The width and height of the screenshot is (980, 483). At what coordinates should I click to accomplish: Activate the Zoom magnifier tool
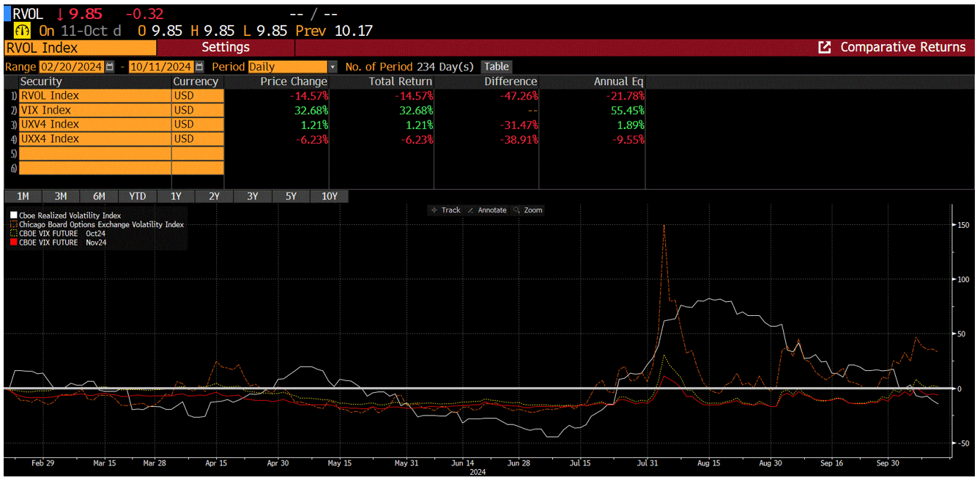coord(517,210)
